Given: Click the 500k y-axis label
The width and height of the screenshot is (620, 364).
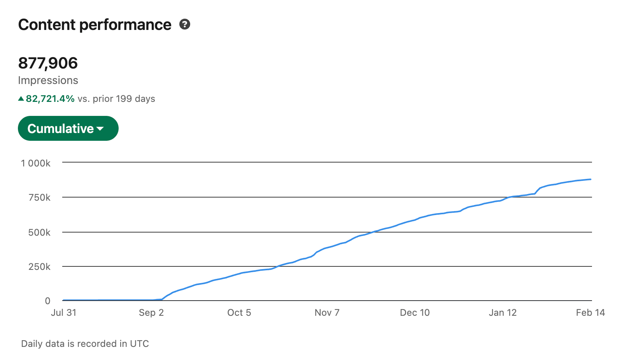Looking at the screenshot, I should click(39, 233).
